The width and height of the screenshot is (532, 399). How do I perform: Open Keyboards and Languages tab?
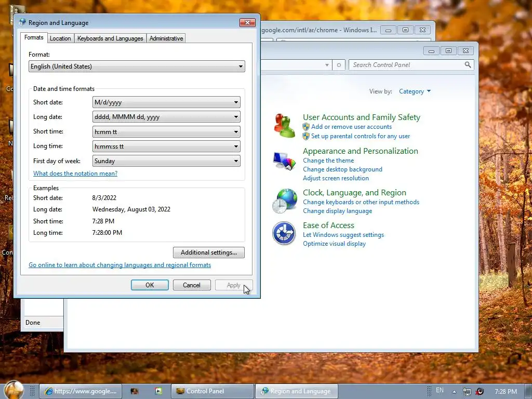point(110,38)
